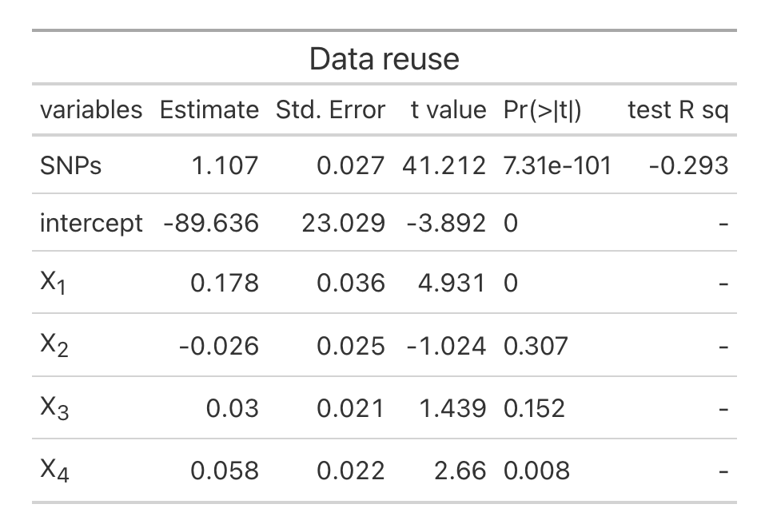
Task: Click the p-value 7.31e-101 cell
Action: pyautogui.click(x=557, y=165)
